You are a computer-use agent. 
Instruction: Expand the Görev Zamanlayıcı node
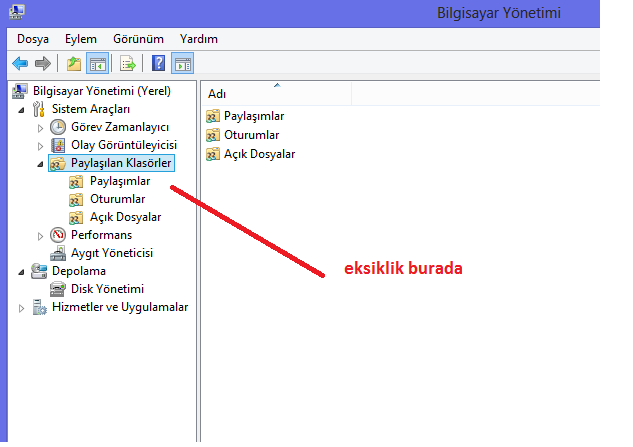tap(40, 128)
